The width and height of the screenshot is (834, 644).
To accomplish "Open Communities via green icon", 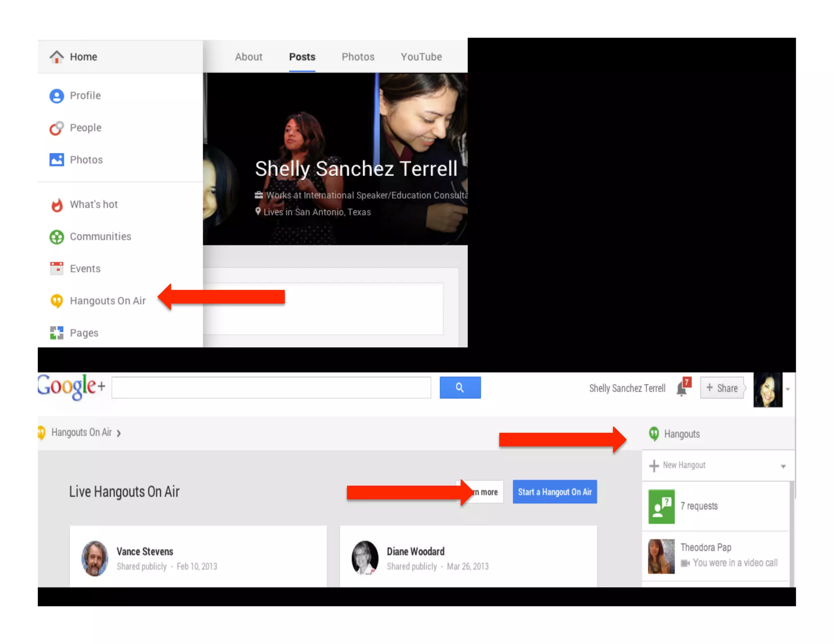I will (x=57, y=237).
